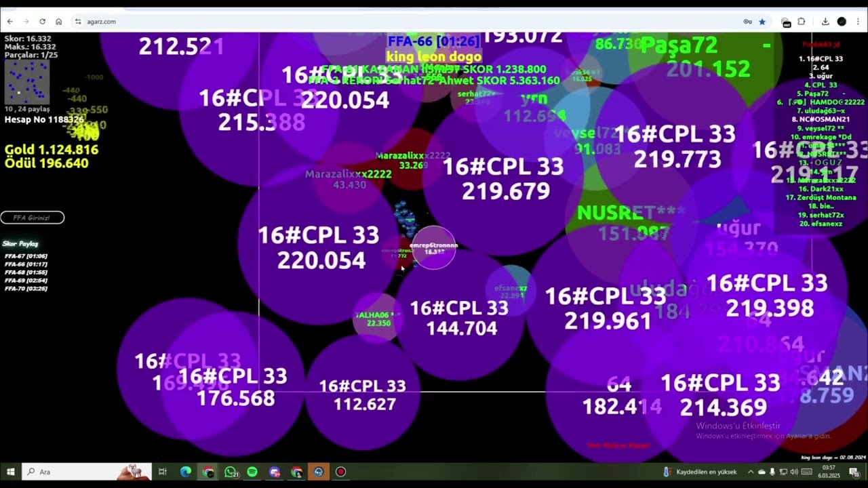Click leaderboard entry 20. efsanexz
This screenshot has width=868, height=488.
821,224
